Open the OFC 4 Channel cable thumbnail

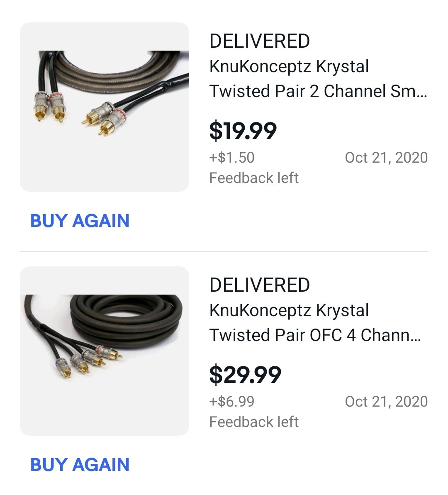tap(105, 351)
